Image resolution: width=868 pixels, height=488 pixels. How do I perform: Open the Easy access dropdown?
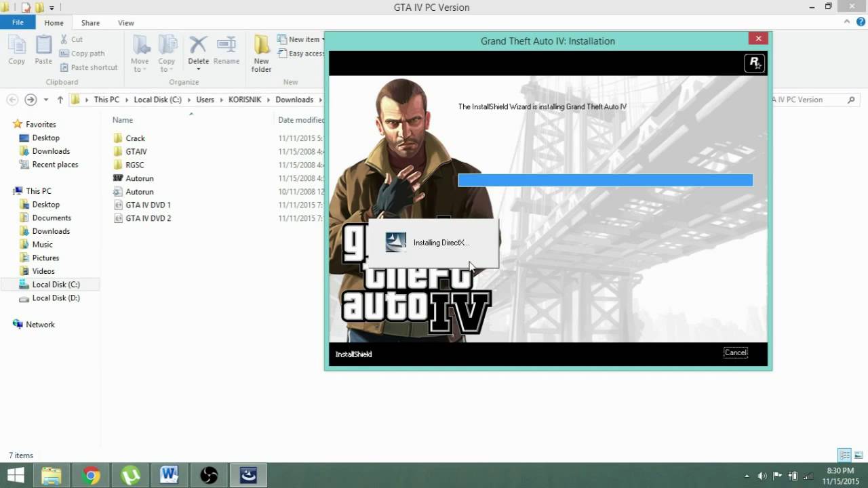(300, 54)
